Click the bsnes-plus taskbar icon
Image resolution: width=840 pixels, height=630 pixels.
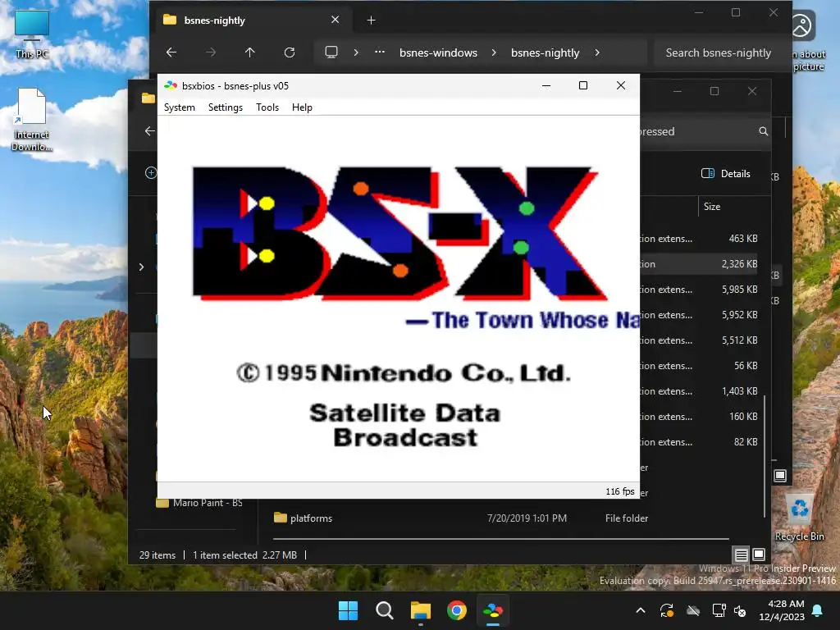493,610
